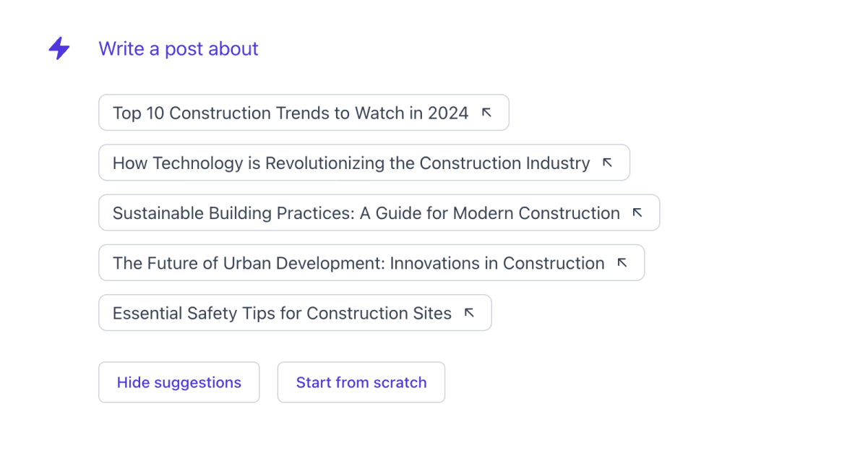The width and height of the screenshot is (868, 461).
Task: Start writing a post from scratch
Action: click(x=361, y=382)
